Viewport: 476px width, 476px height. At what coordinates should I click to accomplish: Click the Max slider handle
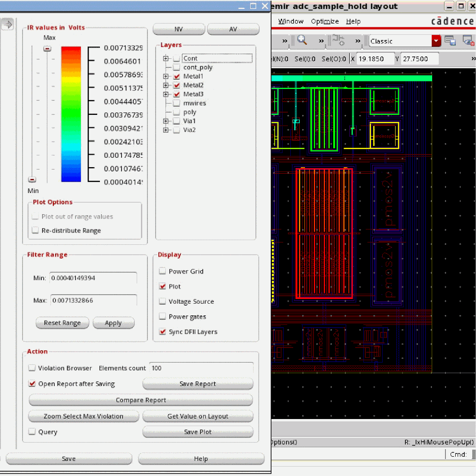47,48
